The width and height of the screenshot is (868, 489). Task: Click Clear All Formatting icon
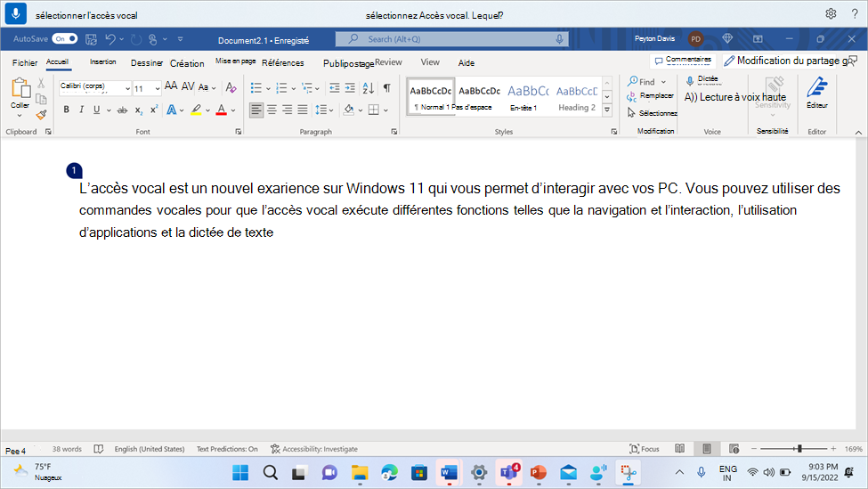(x=231, y=87)
